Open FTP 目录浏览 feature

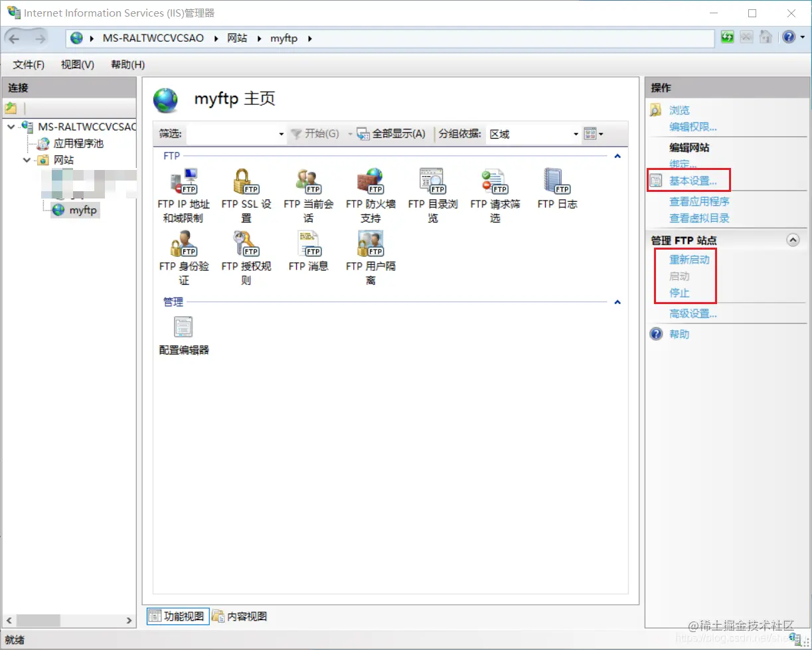[432, 193]
